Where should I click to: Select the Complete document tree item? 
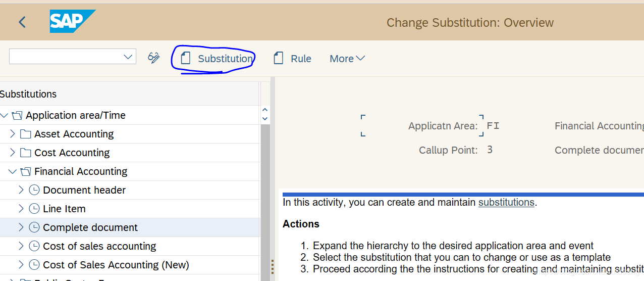[90, 227]
